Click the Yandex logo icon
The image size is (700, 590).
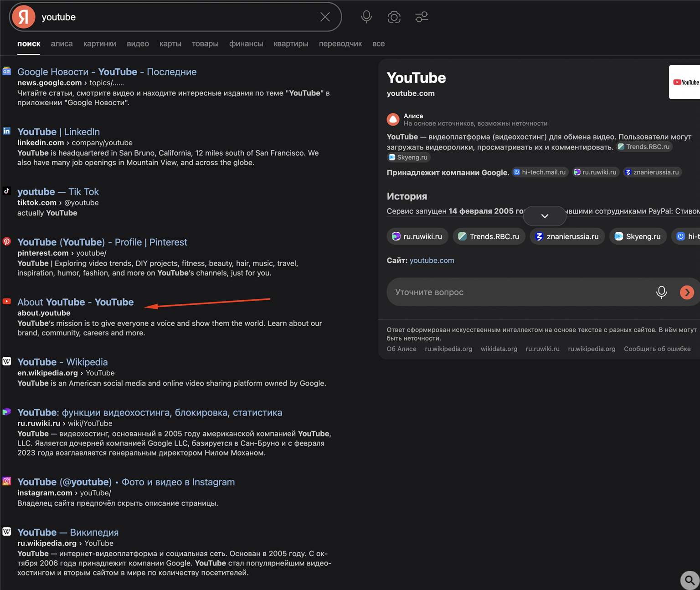coord(24,17)
